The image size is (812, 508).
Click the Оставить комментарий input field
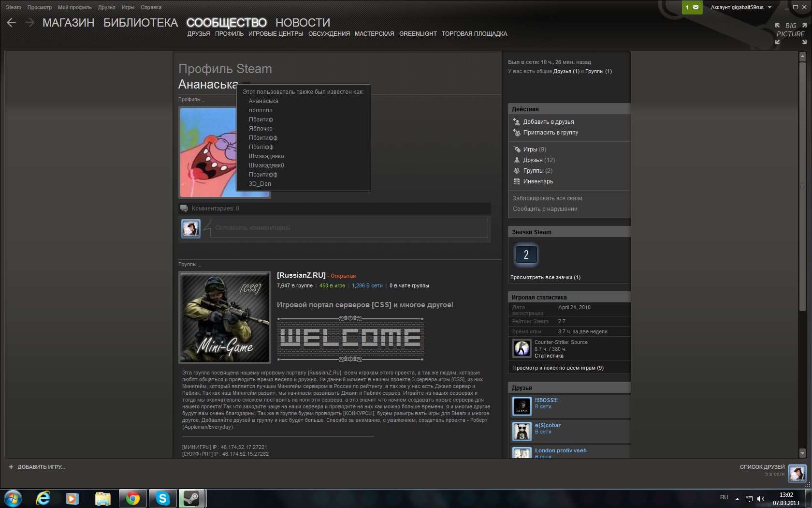[x=349, y=228]
